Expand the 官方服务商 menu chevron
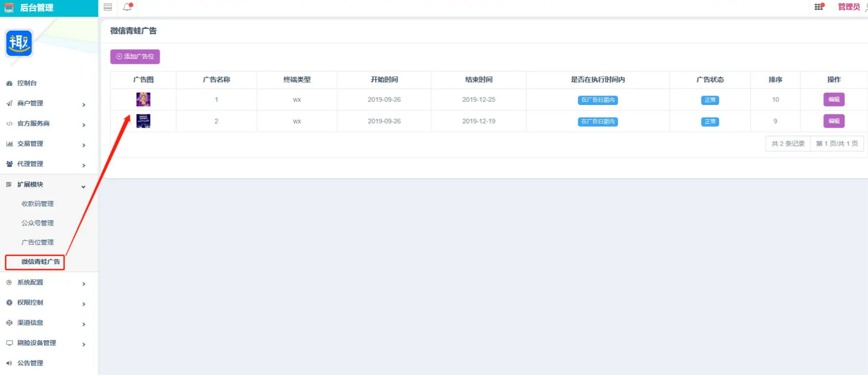This screenshot has width=868, height=376. 84,125
